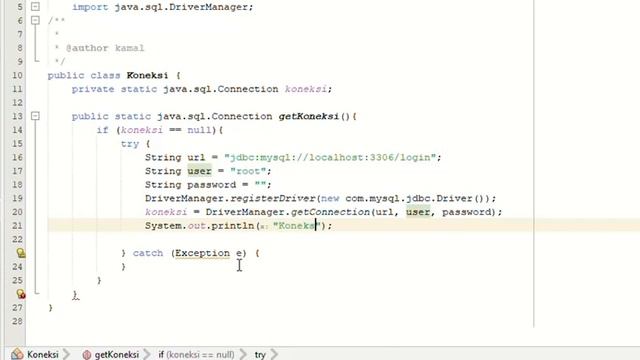Collapse the import fold at line 5
The width and height of the screenshot is (640, 360).
pyautogui.click(x=36, y=7)
